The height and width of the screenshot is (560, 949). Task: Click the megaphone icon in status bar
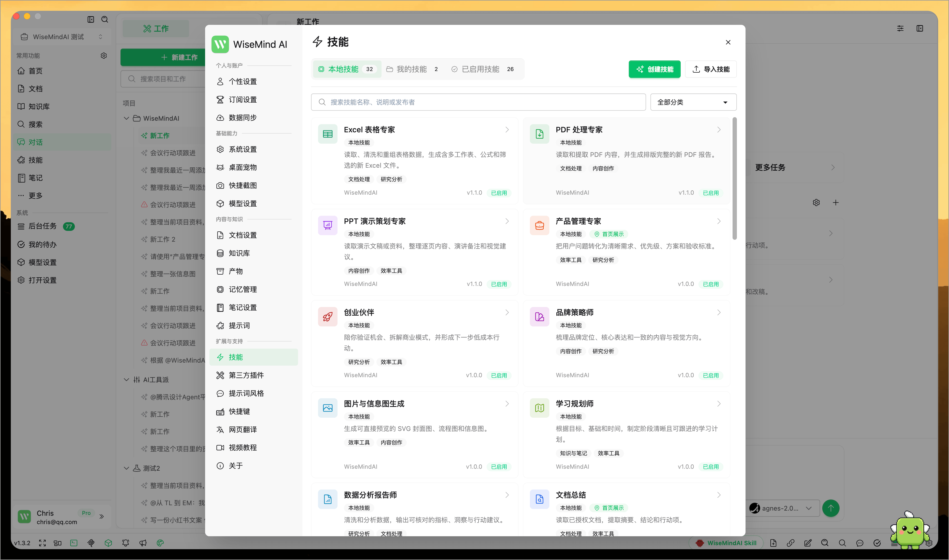coord(143,543)
